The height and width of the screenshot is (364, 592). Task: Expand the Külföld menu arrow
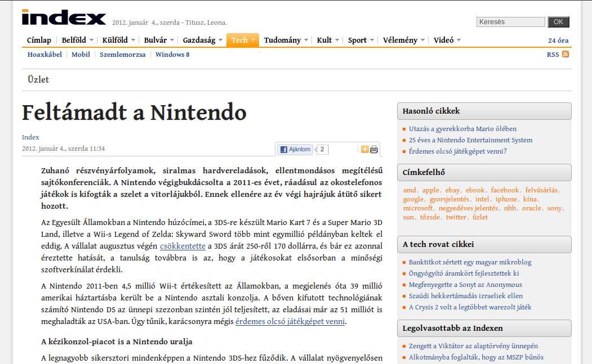tap(133, 40)
